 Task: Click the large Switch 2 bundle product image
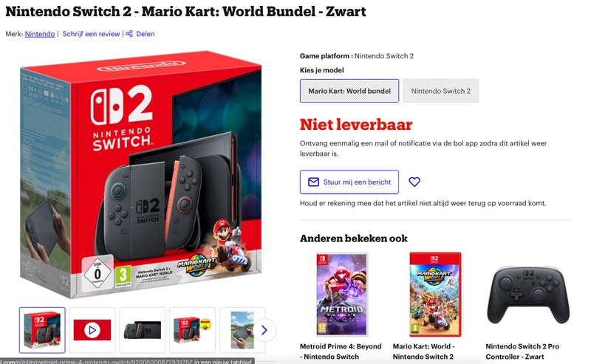click(x=140, y=174)
